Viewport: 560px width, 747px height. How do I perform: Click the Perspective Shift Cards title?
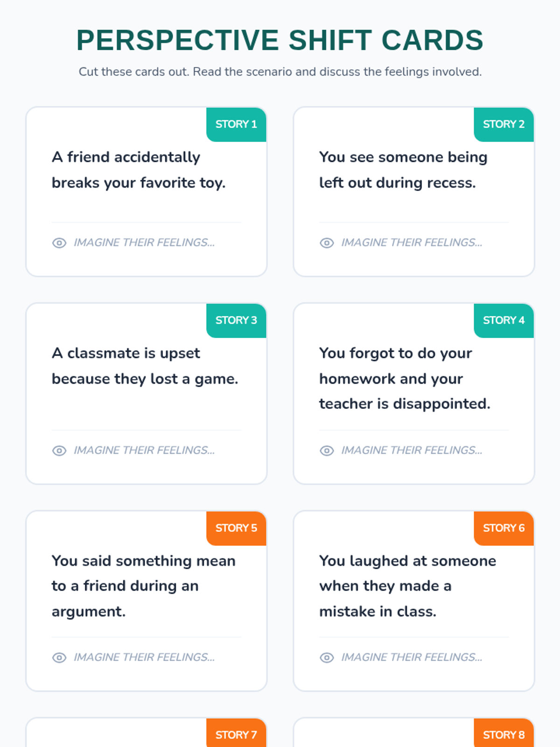pos(280,40)
